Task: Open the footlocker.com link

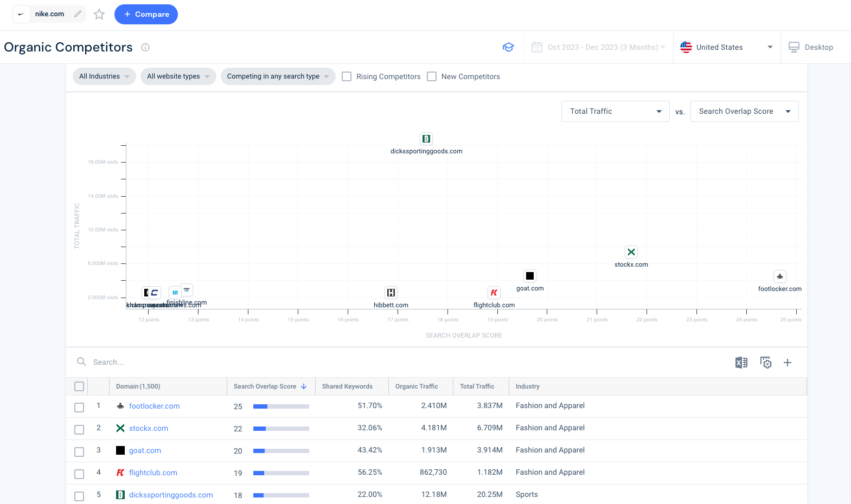Action: point(155,406)
